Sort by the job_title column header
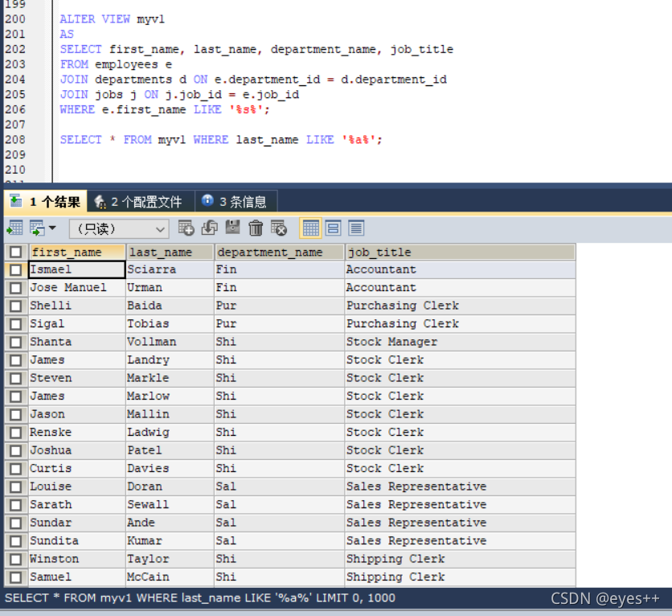Screen dimensions: 672x616 pyautogui.click(x=461, y=252)
